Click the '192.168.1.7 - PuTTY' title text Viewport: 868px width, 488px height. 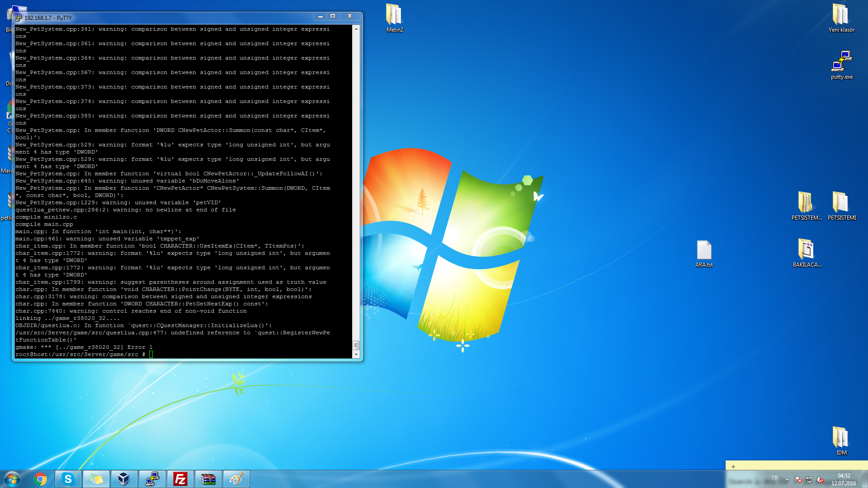[x=48, y=18]
